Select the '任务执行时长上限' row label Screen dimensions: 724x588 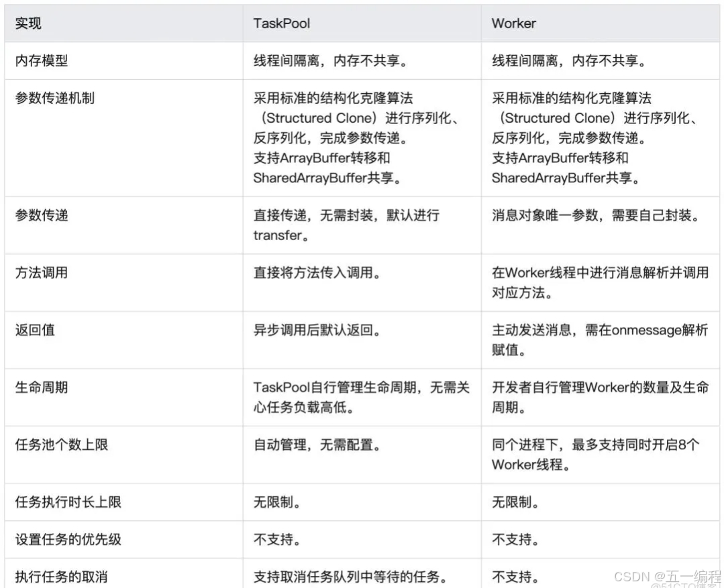click(x=68, y=502)
